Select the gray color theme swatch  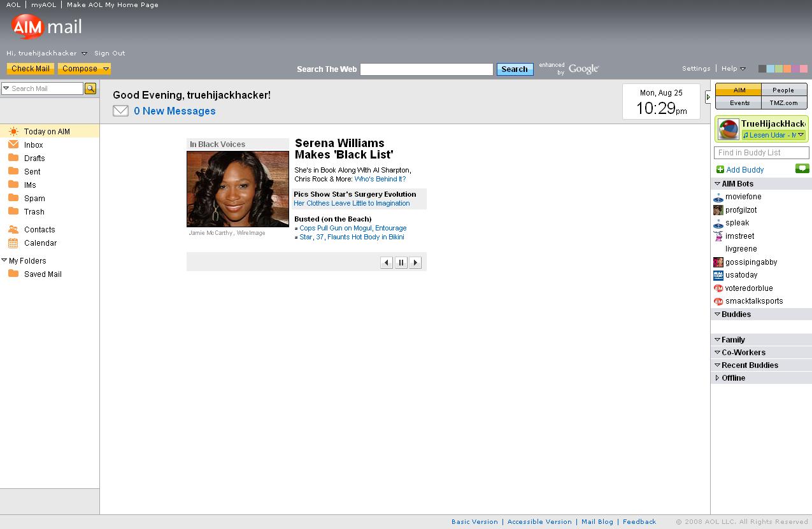pyautogui.click(x=762, y=69)
